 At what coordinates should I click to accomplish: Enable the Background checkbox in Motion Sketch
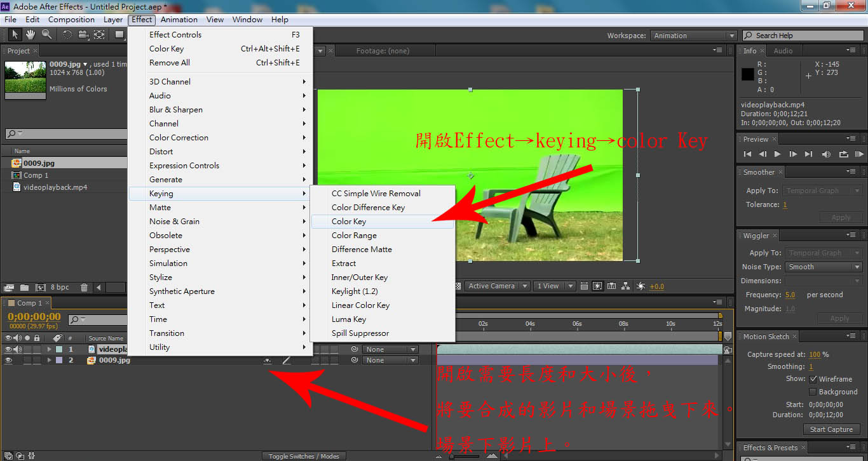[813, 392]
